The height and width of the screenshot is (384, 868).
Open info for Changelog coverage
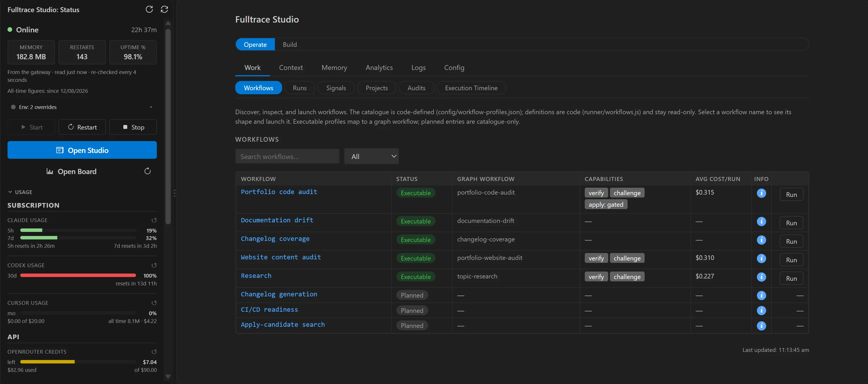coord(761,240)
